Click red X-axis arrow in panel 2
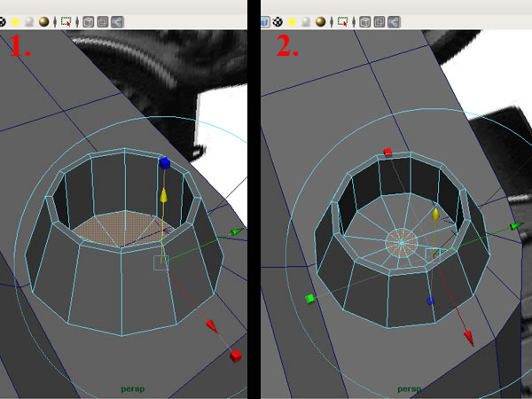Image resolution: width=532 pixels, height=399 pixels. (x=469, y=338)
